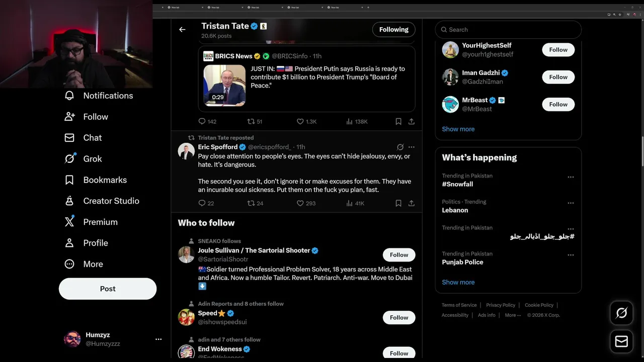The width and height of the screenshot is (644, 362).
Task: Open options for Punjab Police trend
Action: click(571, 255)
